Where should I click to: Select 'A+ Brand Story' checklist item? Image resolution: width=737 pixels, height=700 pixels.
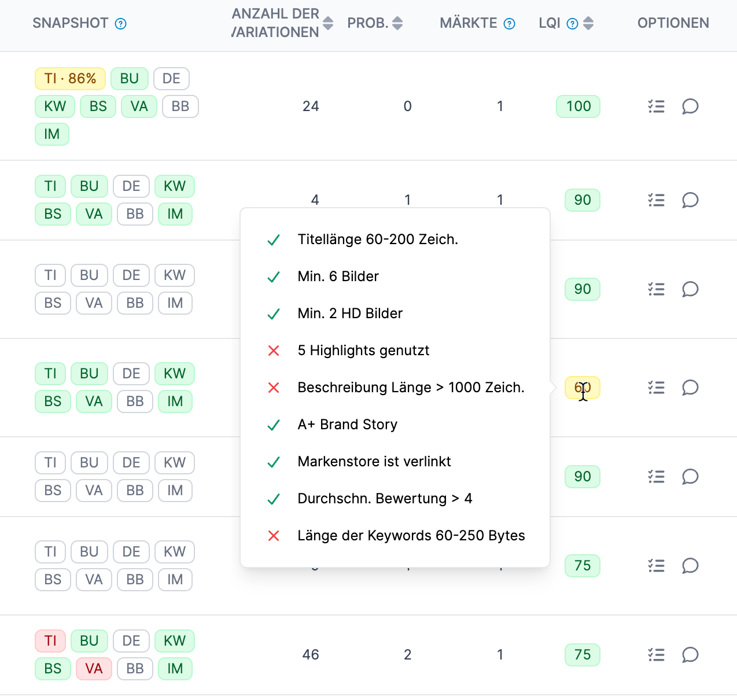pos(347,425)
